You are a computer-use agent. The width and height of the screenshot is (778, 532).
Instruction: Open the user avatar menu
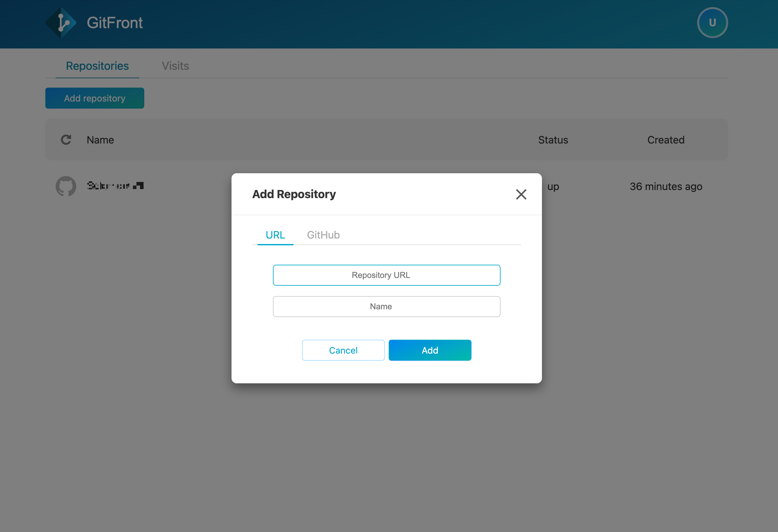(x=712, y=23)
